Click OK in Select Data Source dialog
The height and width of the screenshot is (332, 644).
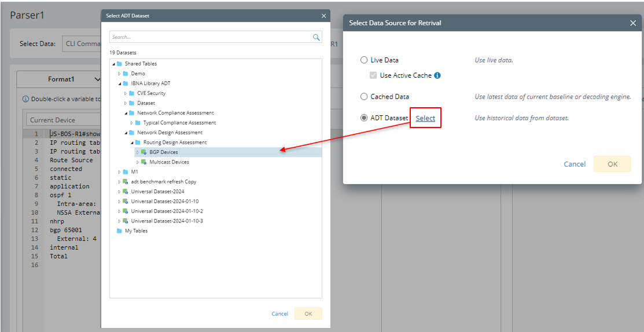[x=612, y=164]
